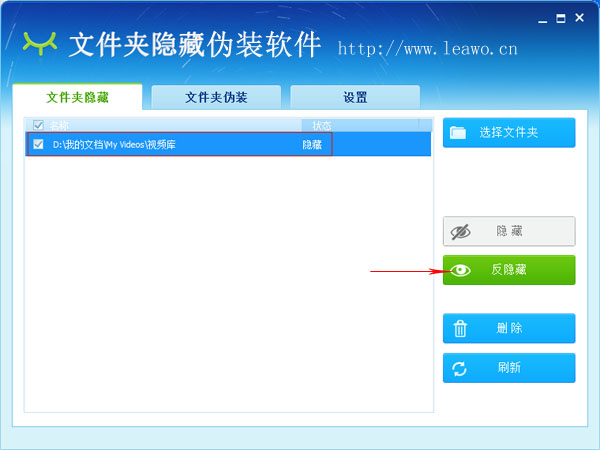Click the folder icon on 选择文件夹
The width and height of the screenshot is (600, 450).
tap(458, 132)
